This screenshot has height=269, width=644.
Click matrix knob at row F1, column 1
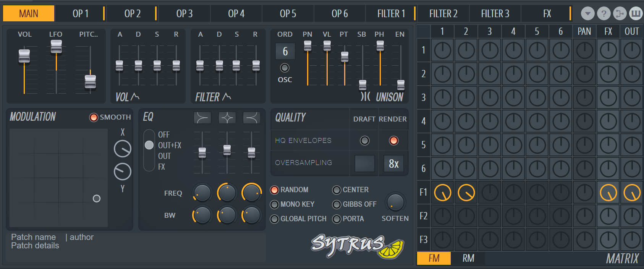coord(443,193)
